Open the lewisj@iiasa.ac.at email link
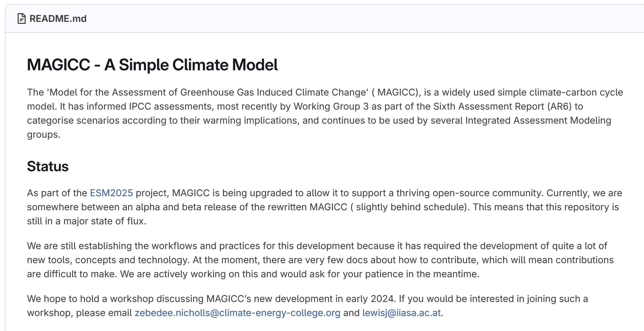The height and width of the screenshot is (331, 644). point(401,313)
